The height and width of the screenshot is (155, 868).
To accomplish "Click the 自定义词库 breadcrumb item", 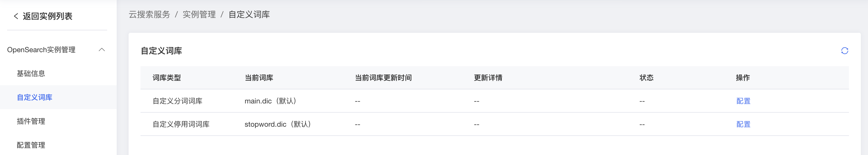I will tap(249, 15).
